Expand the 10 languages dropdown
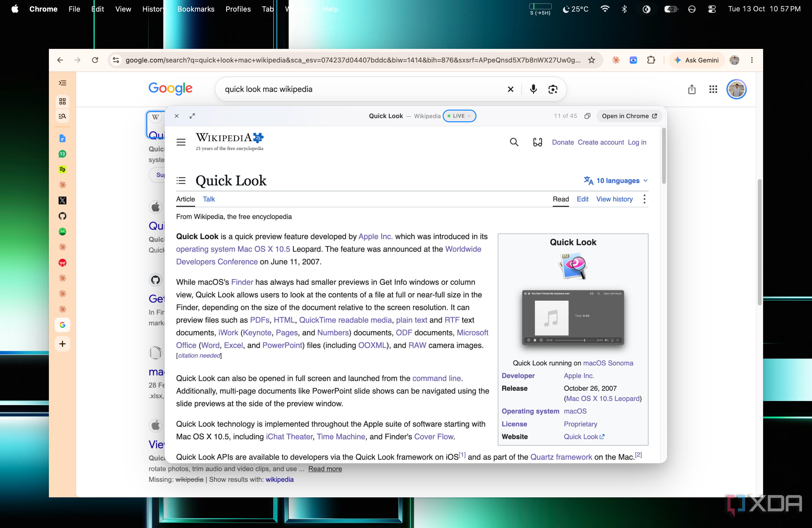This screenshot has width=812, height=528. (x=615, y=180)
